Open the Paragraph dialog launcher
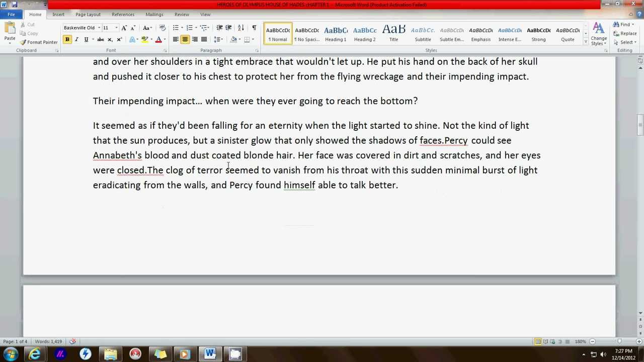The height and width of the screenshot is (362, 644). tap(257, 50)
